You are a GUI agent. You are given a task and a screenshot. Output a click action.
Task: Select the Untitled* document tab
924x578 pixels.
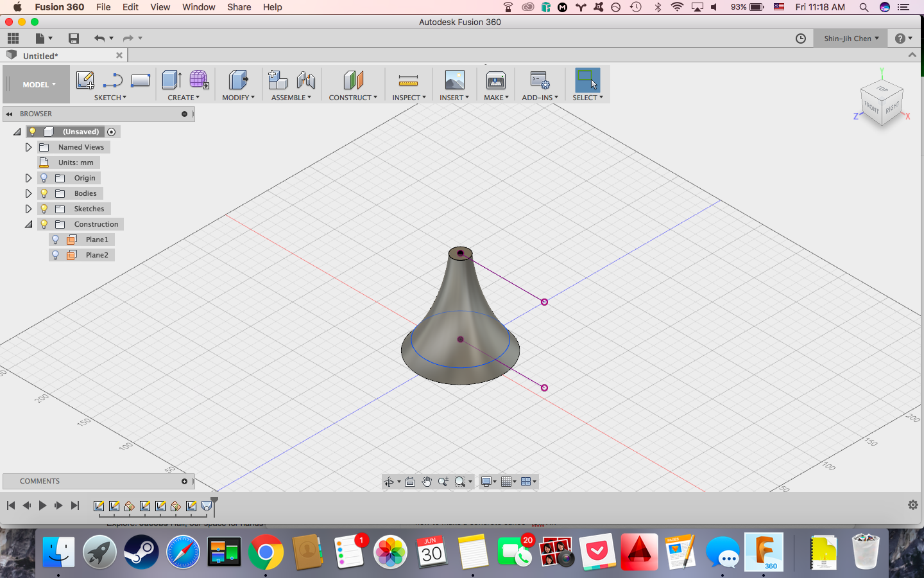click(x=64, y=56)
